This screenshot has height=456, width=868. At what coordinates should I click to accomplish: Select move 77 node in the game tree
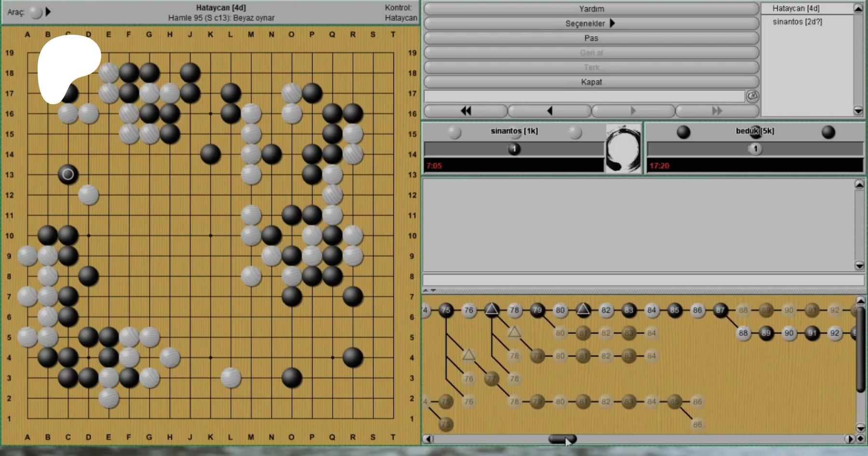click(x=491, y=379)
